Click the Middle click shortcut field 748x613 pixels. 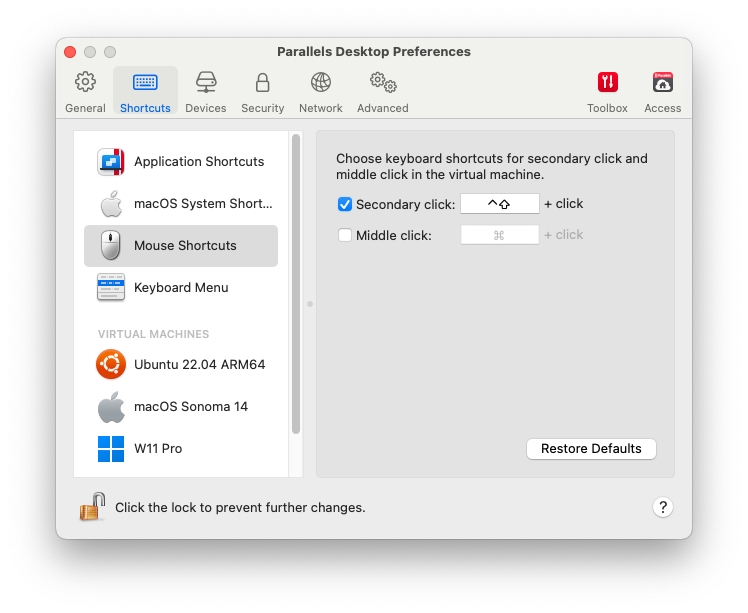[x=499, y=235]
